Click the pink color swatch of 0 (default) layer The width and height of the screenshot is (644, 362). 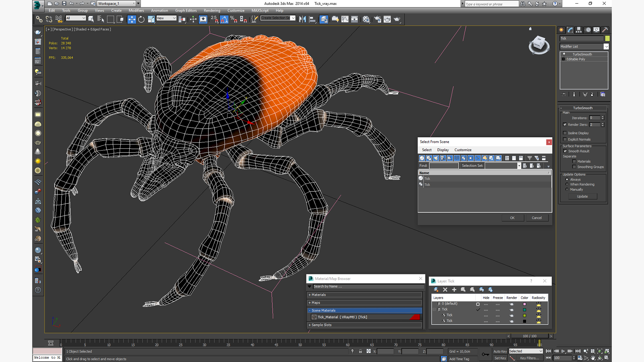click(525, 304)
